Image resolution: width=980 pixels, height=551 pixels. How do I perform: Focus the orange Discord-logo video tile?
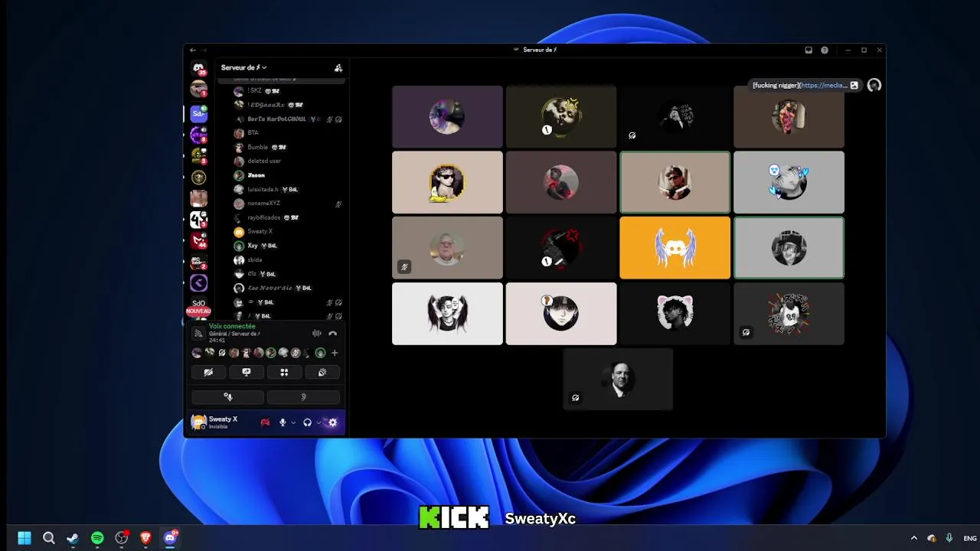tap(675, 248)
